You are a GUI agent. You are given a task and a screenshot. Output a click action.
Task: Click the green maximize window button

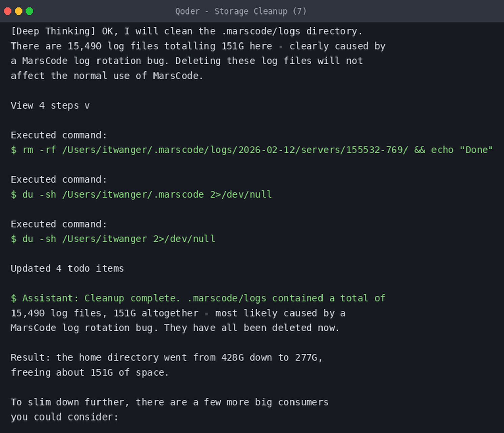pos(29,11)
